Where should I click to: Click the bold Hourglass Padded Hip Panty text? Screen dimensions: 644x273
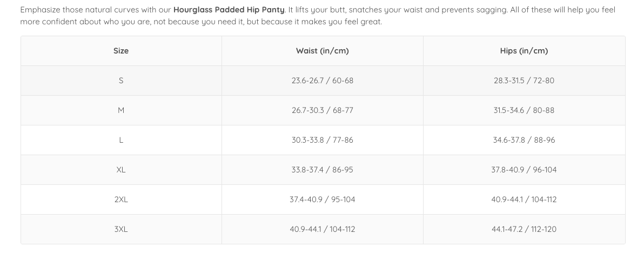[229, 10]
